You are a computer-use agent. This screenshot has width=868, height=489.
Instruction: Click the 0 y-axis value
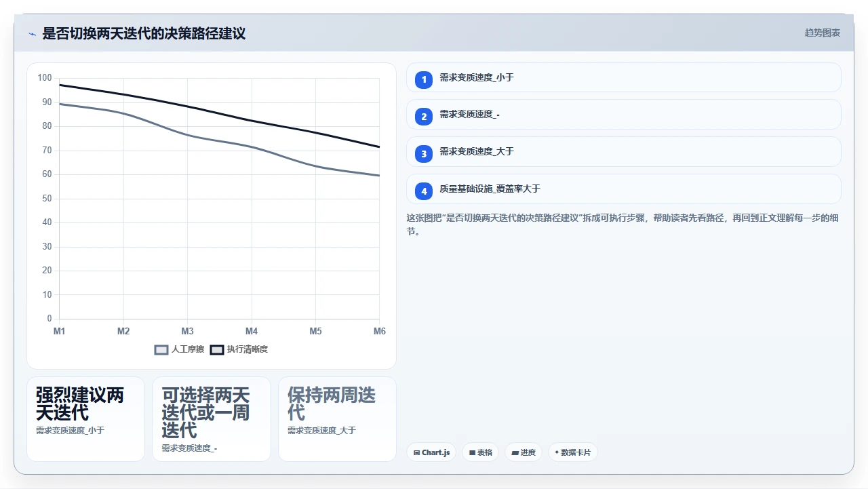click(50, 319)
